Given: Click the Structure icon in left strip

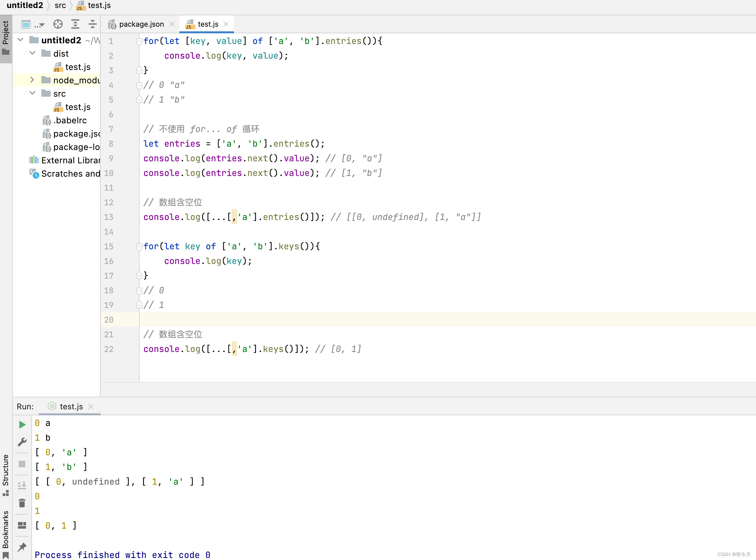Looking at the screenshot, I should coord(6,493).
